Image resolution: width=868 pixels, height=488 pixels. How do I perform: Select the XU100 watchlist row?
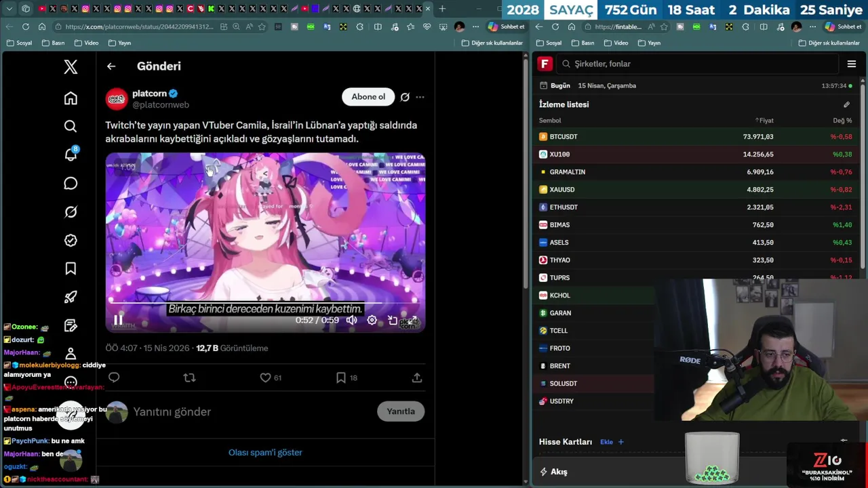696,155
